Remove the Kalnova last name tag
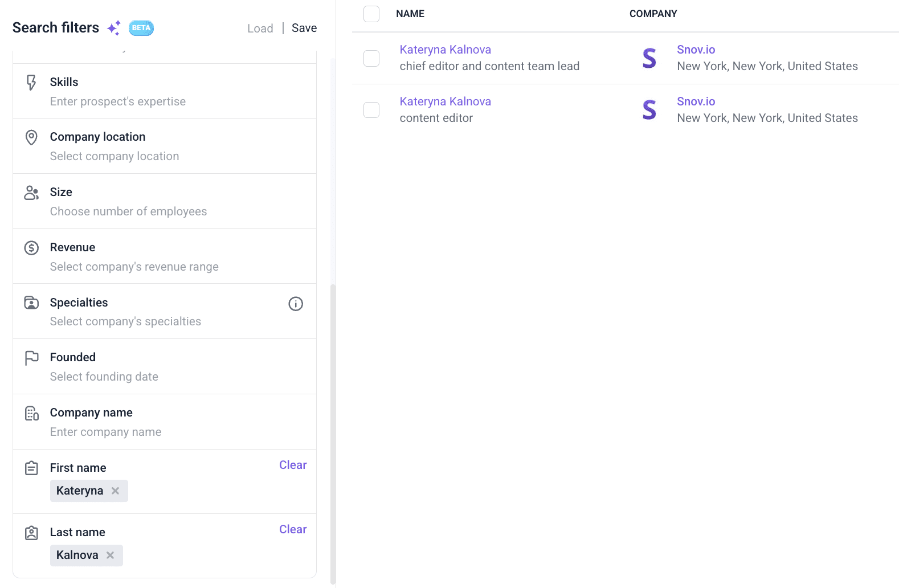Viewport: 899px width, 588px height. [110, 555]
